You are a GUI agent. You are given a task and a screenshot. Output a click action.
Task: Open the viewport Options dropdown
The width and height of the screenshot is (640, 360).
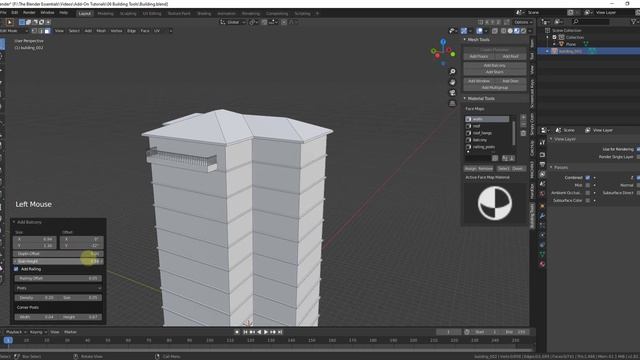[x=523, y=22]
